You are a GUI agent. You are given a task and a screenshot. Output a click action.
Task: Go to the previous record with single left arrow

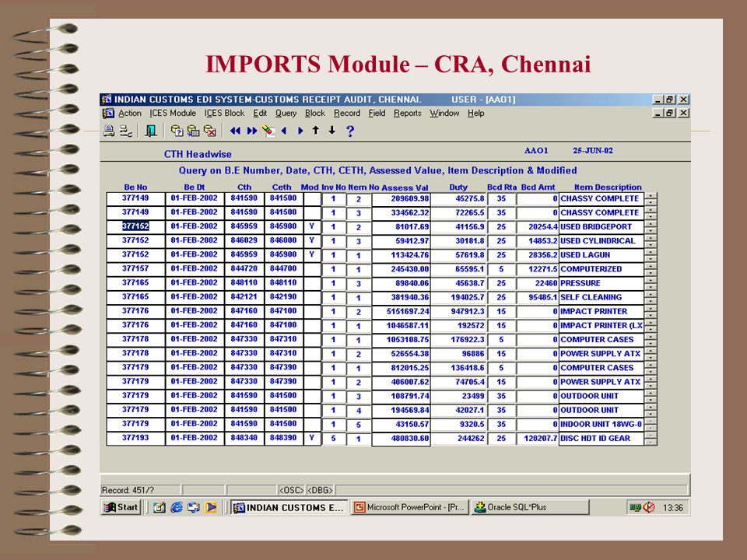tap(285, 131)
